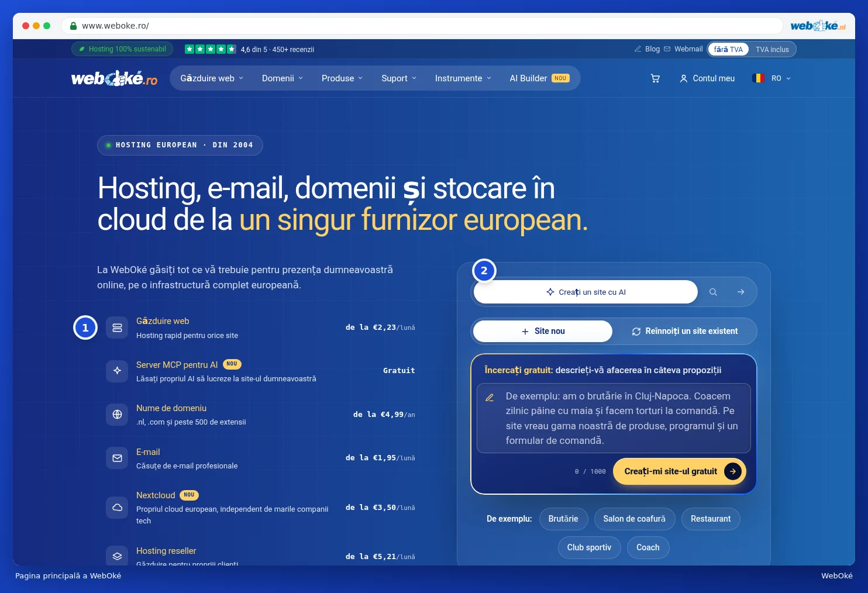Open the Nextcloud product link
Image resolution: width=868 pixels, height=593 pixels.
pos(156,495)
